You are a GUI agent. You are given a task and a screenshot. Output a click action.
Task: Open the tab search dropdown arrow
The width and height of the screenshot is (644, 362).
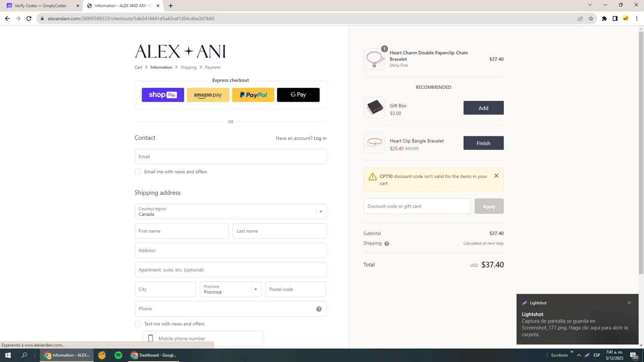pos(590,5)
